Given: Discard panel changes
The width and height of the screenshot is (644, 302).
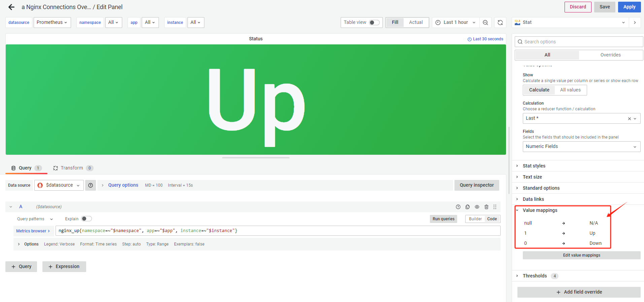Looking at the screenshot, I should (578, 7).
